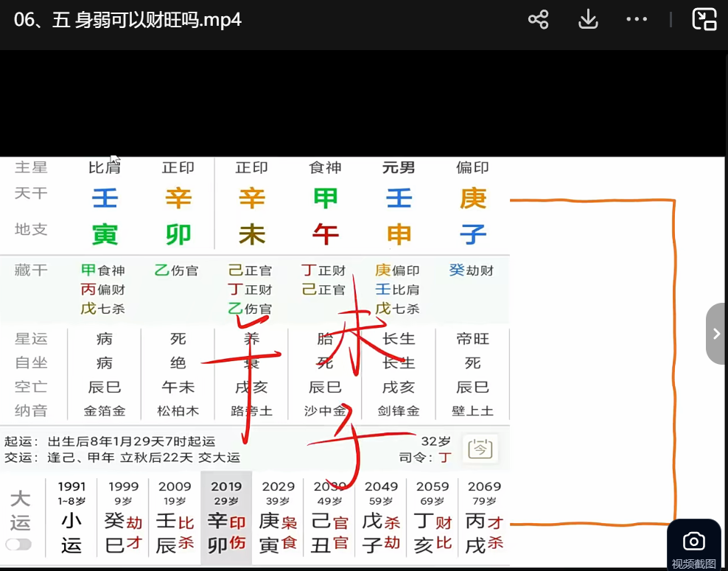
Task: Open the three-dot more options menu
Action: click(637, 20)
